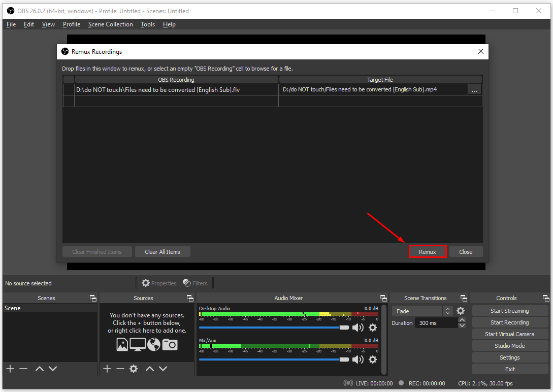This screenshot has height=392, width=553.
Task: Undock the Scene Transitions panel
Action: coord(464,298)
